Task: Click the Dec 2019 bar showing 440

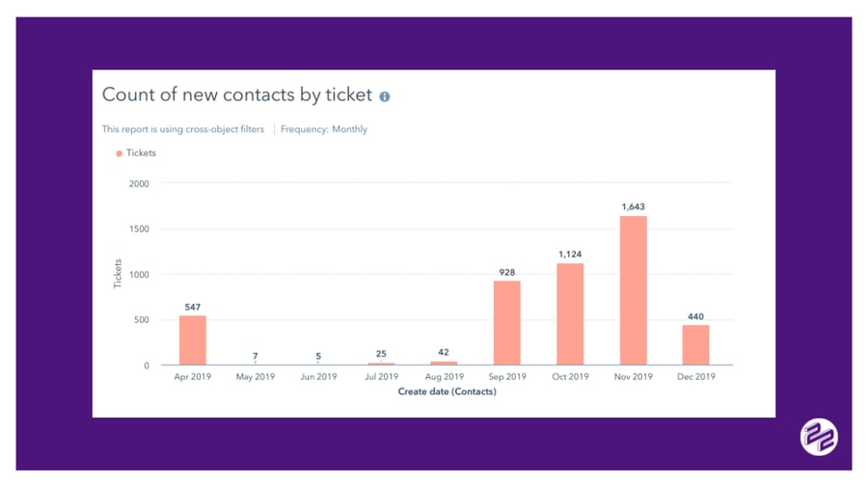Action: pos(695,345)
